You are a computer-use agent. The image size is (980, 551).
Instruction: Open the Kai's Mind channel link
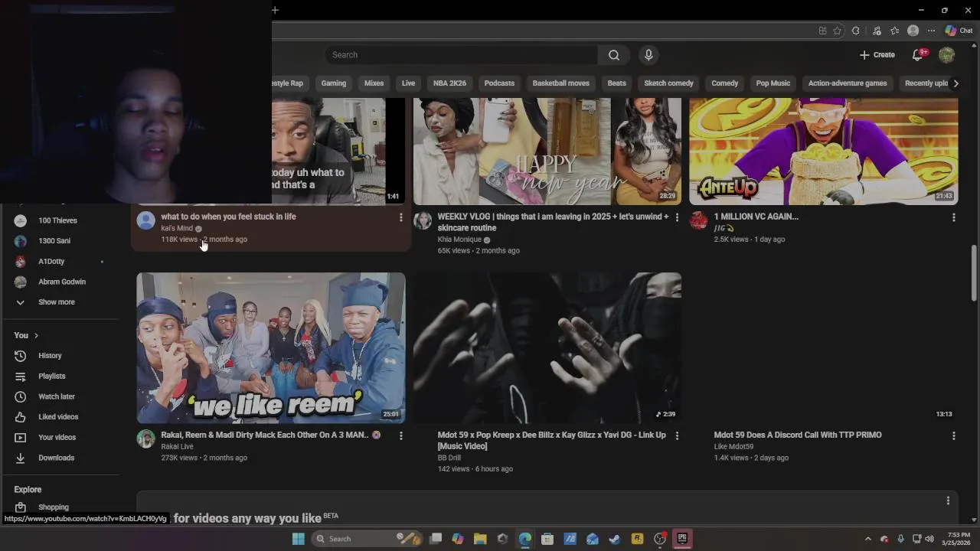click(177, 228)
